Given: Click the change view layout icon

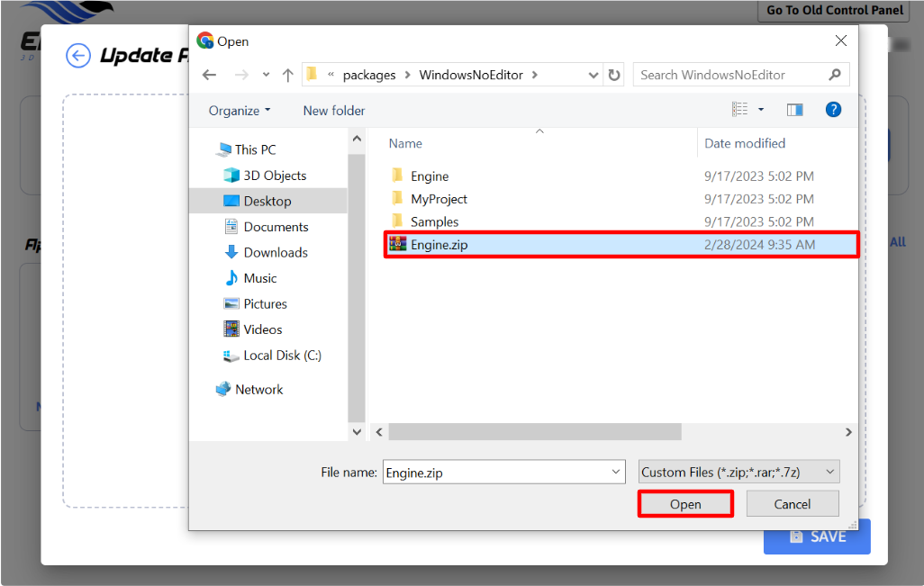Looking at the screenshot, I should [740, 110].
